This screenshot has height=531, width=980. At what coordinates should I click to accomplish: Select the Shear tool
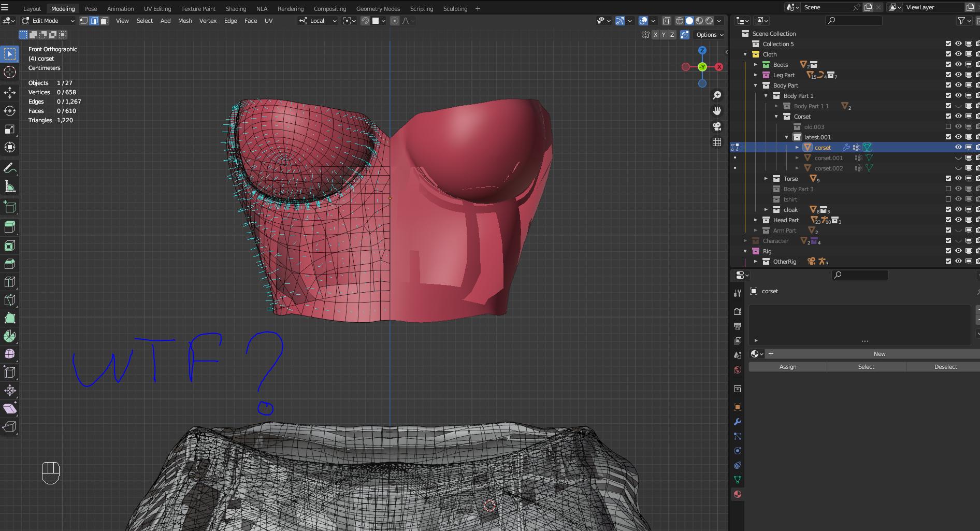pos(10,409)
